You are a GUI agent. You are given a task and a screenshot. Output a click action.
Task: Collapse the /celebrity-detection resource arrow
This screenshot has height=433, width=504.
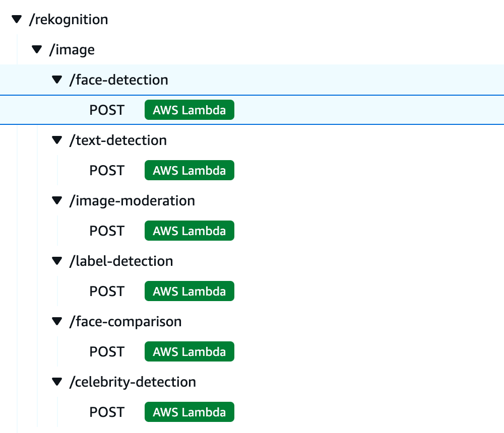click(x=57, y=382)
